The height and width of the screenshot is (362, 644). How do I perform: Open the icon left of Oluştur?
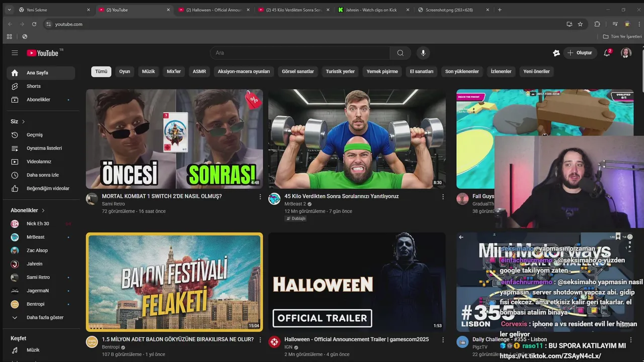[x=556, y=53]
